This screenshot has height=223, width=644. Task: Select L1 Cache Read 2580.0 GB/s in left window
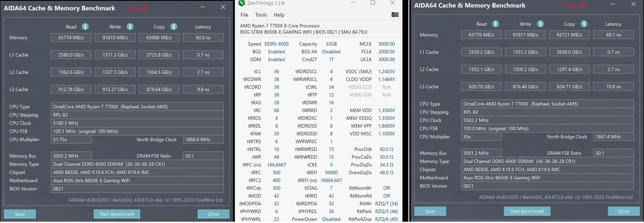pyautogui.click(x=71, y=55)
